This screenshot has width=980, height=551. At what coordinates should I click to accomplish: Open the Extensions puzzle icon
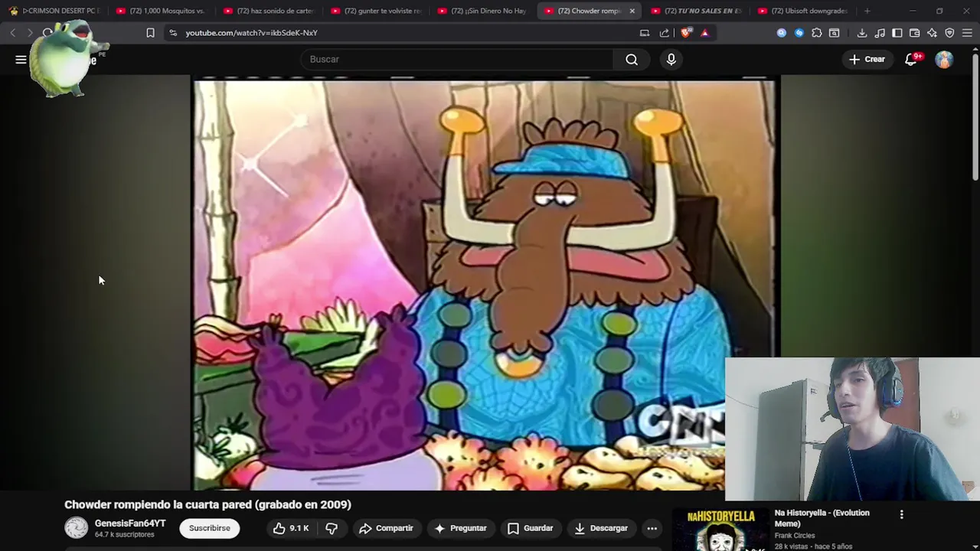coord(817,33)
